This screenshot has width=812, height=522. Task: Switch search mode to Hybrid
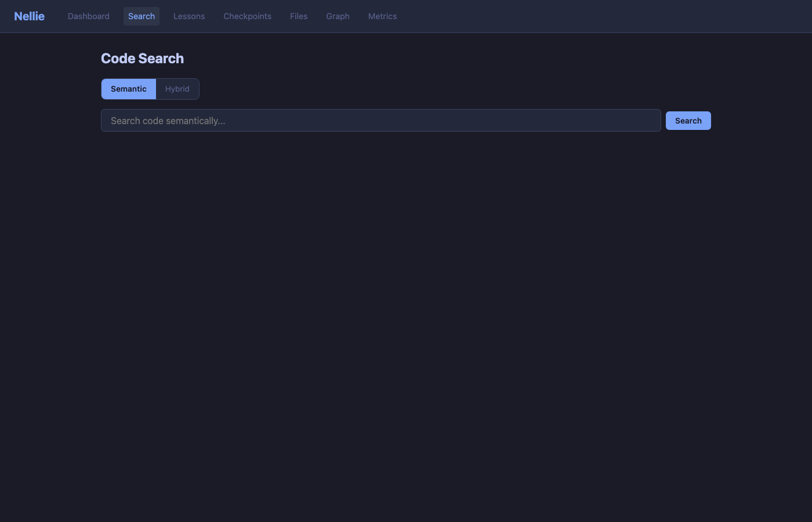[x=177, y=89]
